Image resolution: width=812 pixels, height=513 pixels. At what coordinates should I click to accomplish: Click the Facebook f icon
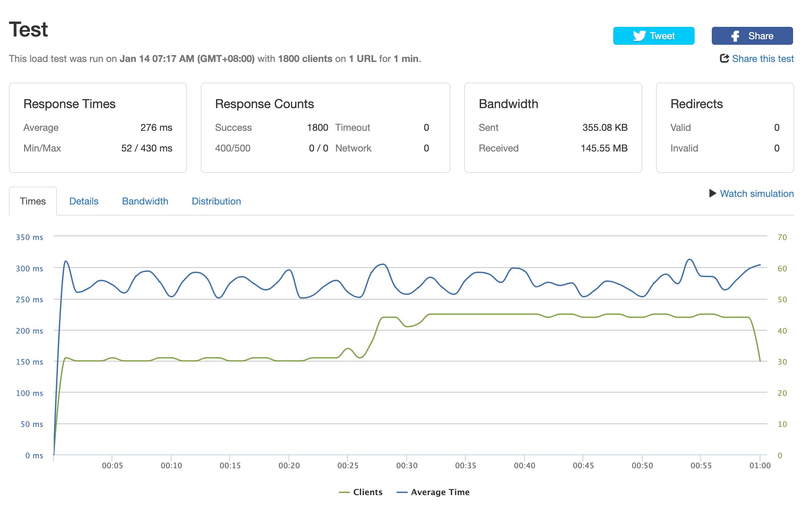point(735,36)
